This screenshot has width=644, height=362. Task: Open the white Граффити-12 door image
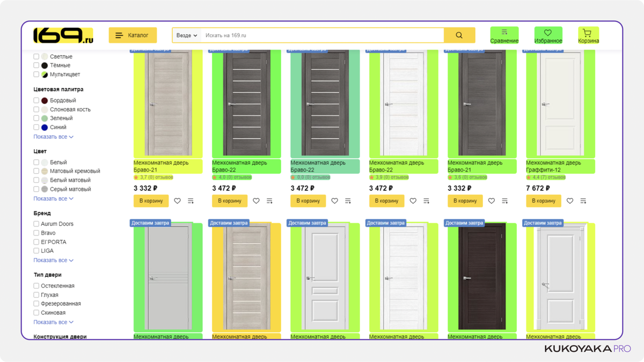[560, 104]
